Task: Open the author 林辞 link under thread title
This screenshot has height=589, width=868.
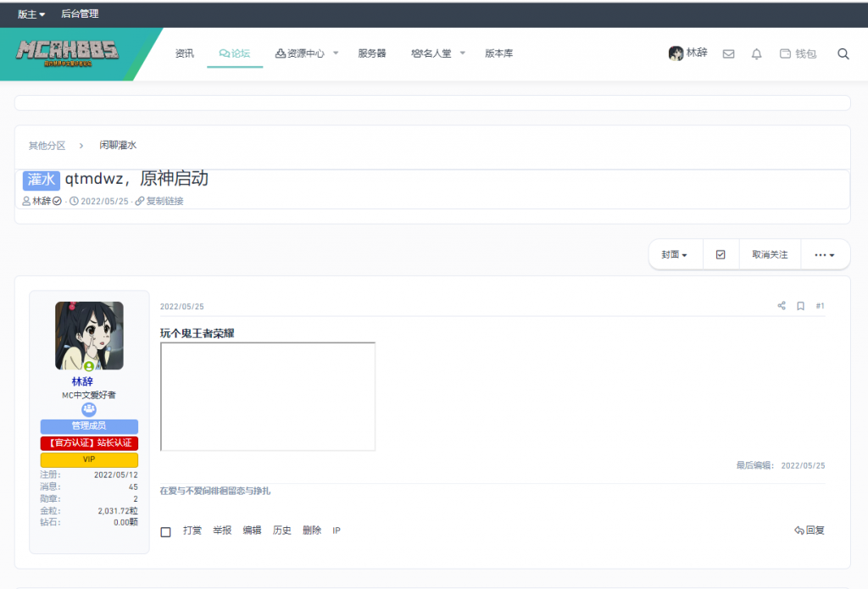Action: point(42,201)
